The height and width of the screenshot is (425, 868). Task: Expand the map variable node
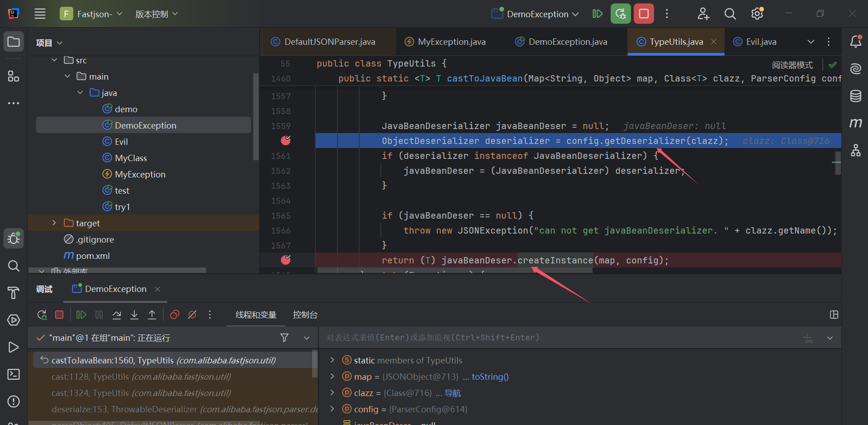[332, 376]
